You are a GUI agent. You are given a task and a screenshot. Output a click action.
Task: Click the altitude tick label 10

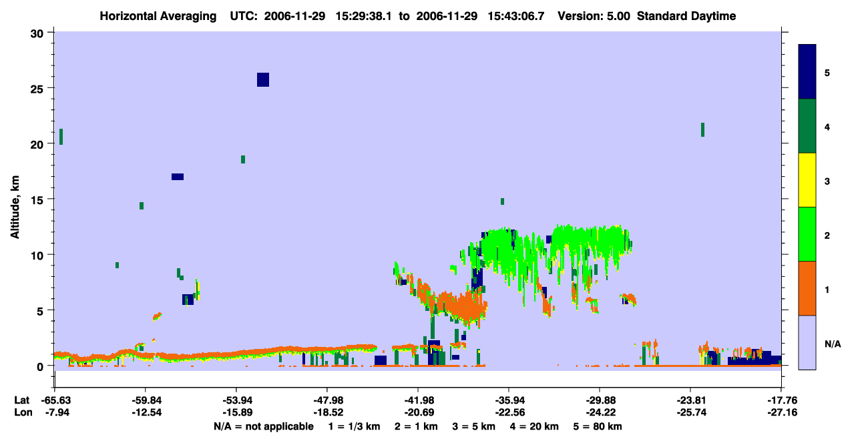pyautogui.click(x=39, y=255)
